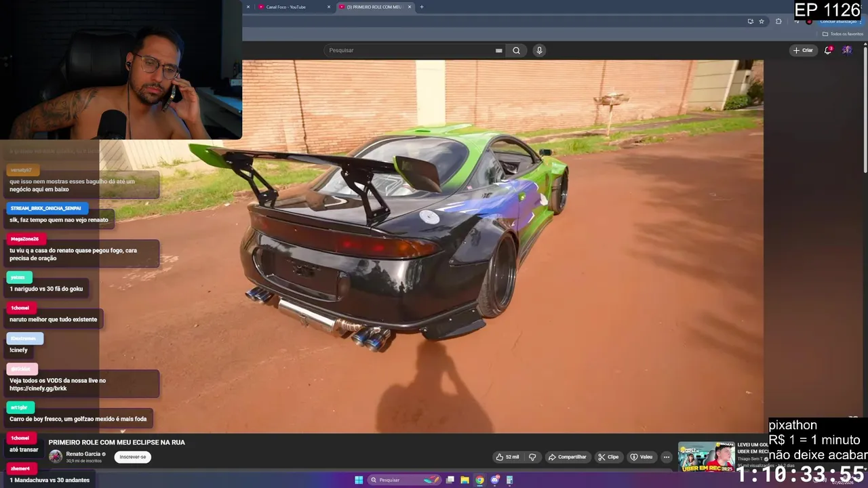Click the Valeu thanks button
This screenshot has width=868, height=488.
point(642,457)
